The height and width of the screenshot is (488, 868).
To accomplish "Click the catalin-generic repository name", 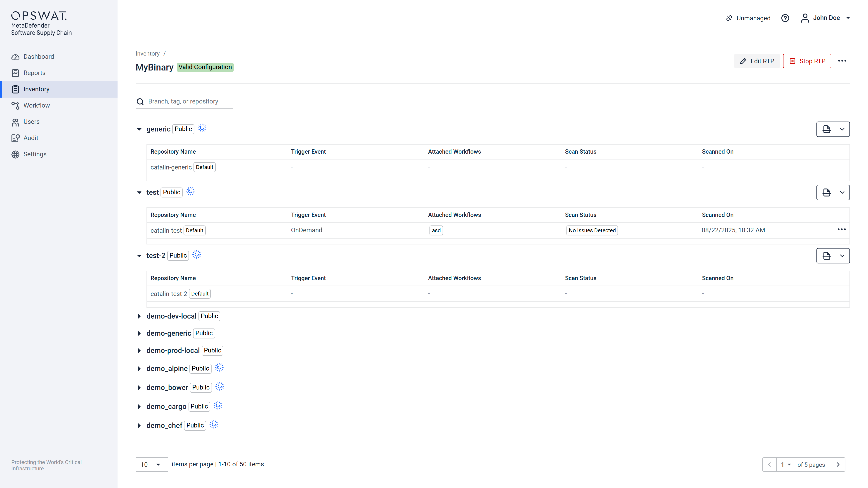I will [171, 167].
